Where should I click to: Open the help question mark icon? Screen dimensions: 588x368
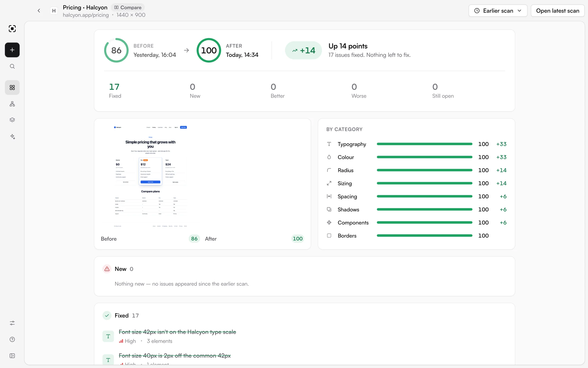tap(12, 340)
